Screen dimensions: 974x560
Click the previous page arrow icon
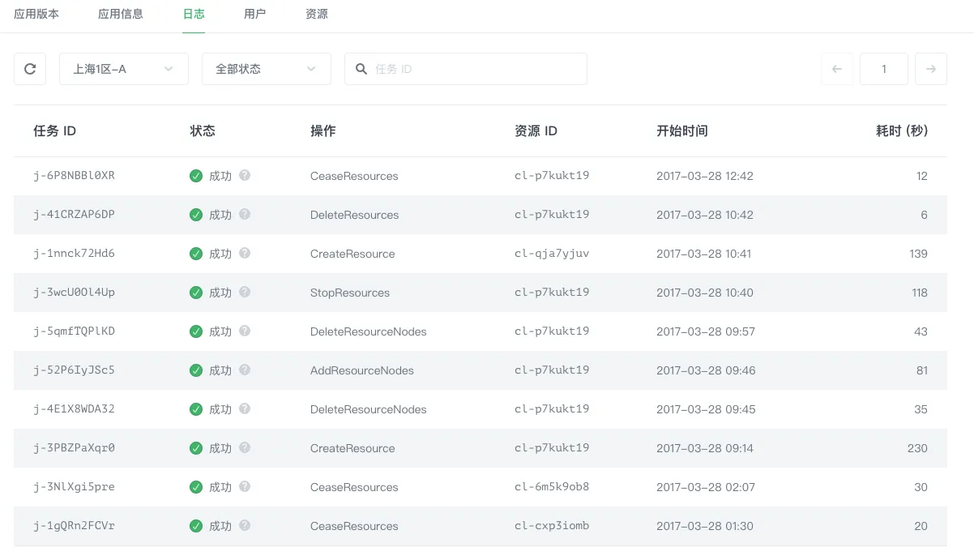pyautogui.click(x=837, y=69)
